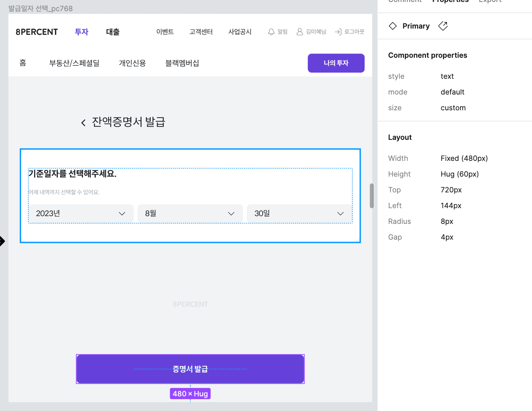Image resolution: width=532 pixels, height=411 pixels.
Task: Click the size property value custom
Action: (x=453, y=108)
